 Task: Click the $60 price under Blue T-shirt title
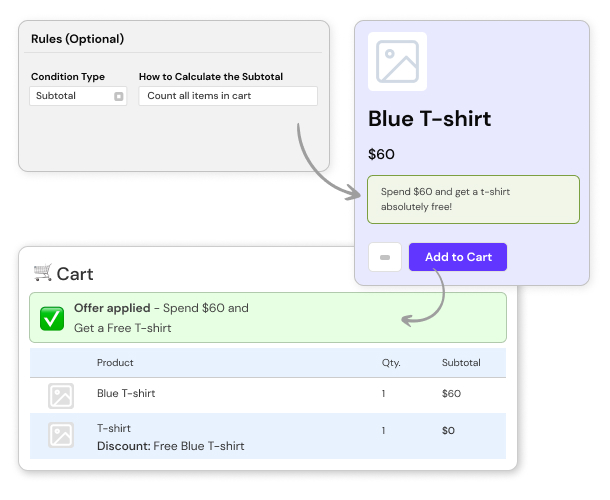(382, 154)
